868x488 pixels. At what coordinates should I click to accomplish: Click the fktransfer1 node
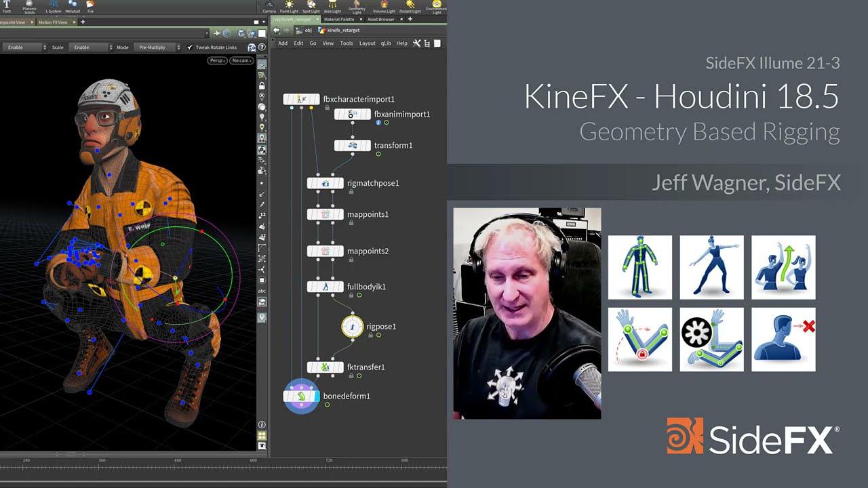pos(325,367)
